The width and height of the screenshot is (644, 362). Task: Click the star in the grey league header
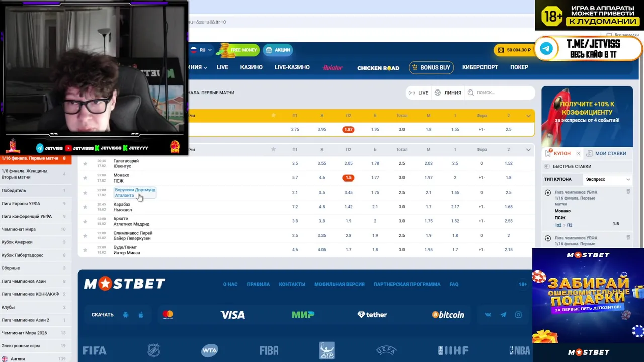coord(273,149)
